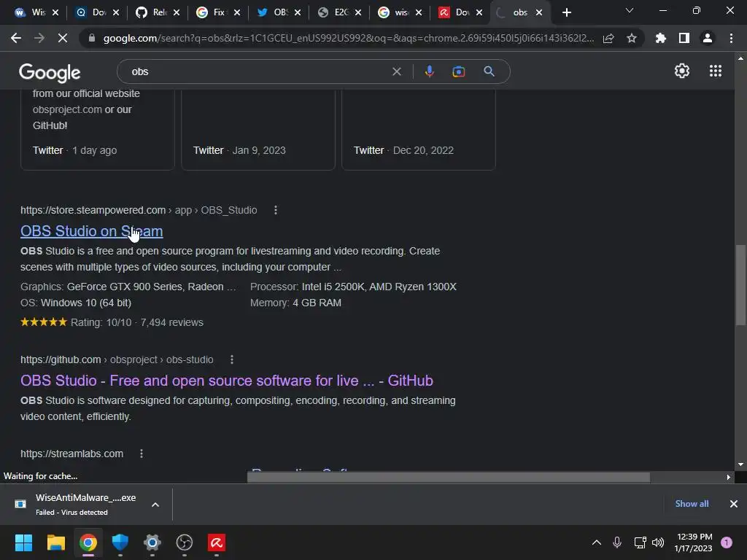747x560 pixels.
Task: Open Settings gear in the taskbar
Action: click(x=152, y=542)
